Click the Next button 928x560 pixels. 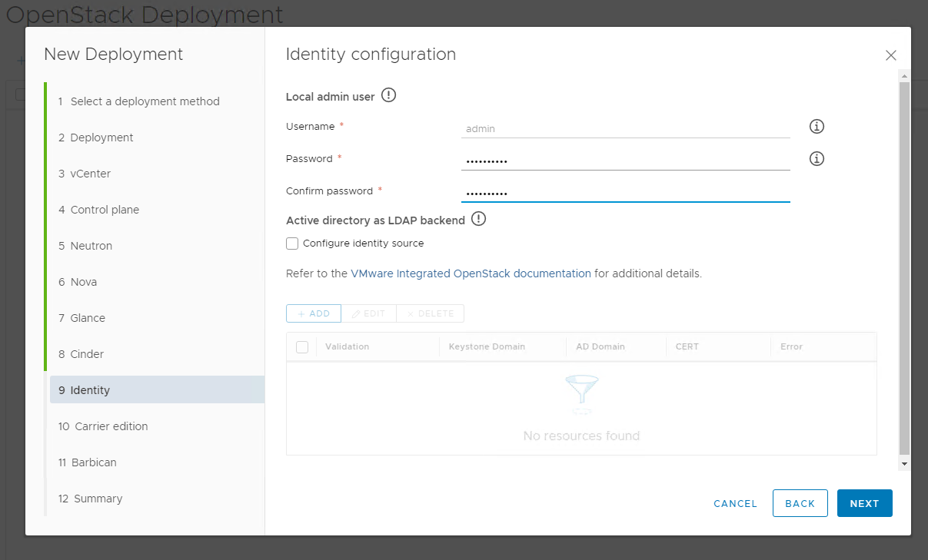coord(864,503)
